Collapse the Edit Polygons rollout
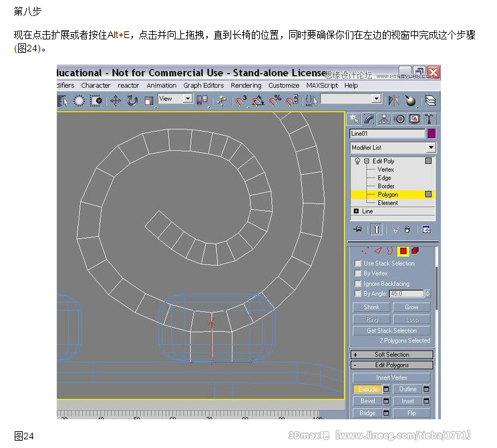Screen dimensions: 497x448 coord(391,365)
